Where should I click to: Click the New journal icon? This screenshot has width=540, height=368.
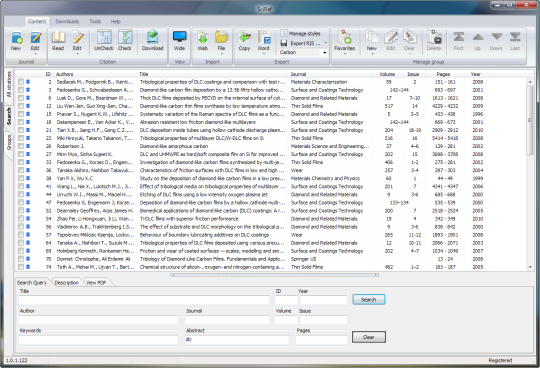click(16, 38)
